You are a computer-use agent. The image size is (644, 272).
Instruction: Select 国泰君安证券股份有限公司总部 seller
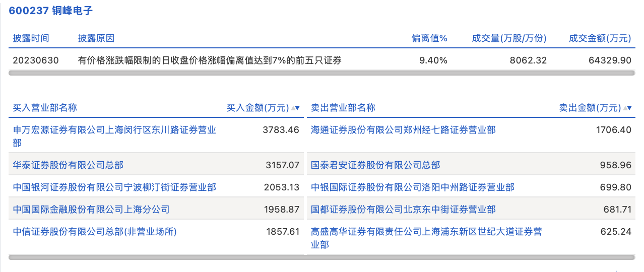point(375,165)
